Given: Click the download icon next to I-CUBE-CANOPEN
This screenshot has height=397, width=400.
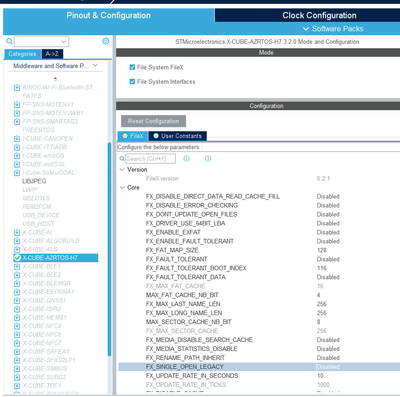Looking at the screenshot, I should click(x=17, y=139).
